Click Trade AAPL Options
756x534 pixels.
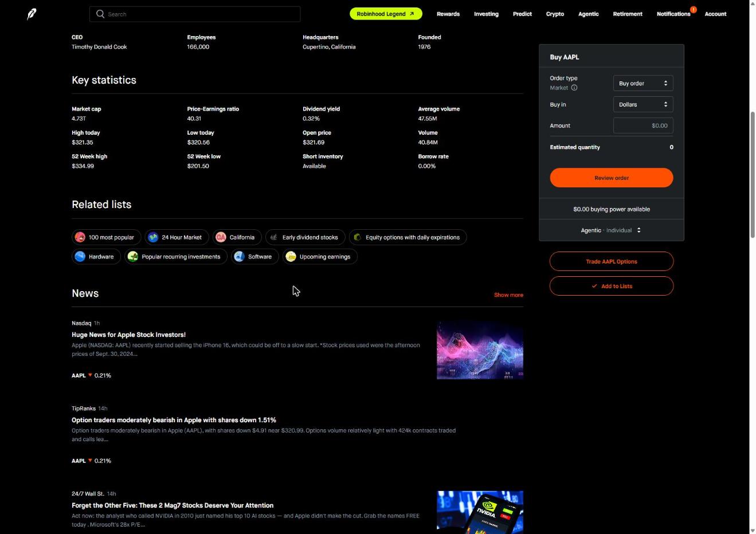pos(612,261)
